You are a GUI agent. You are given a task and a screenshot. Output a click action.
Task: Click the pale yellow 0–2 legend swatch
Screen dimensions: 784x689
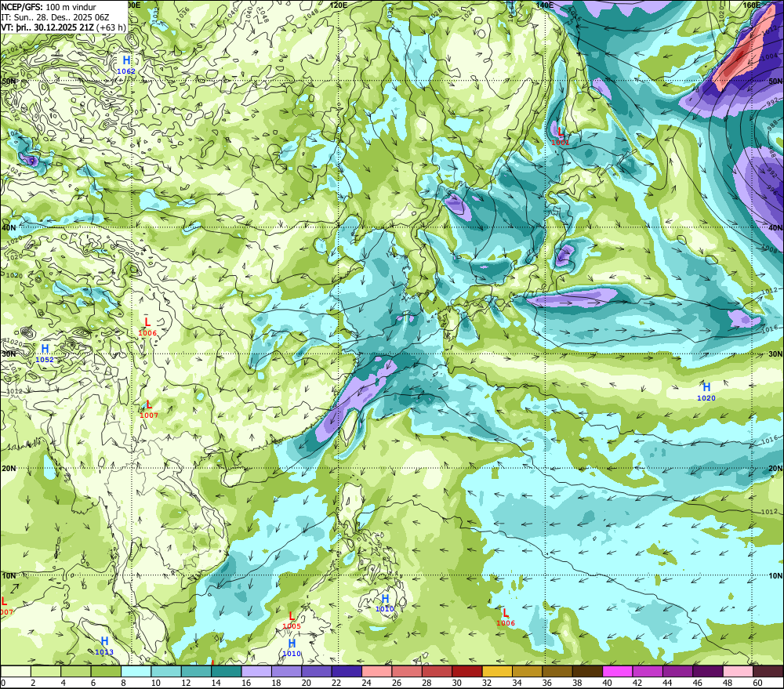16,671
